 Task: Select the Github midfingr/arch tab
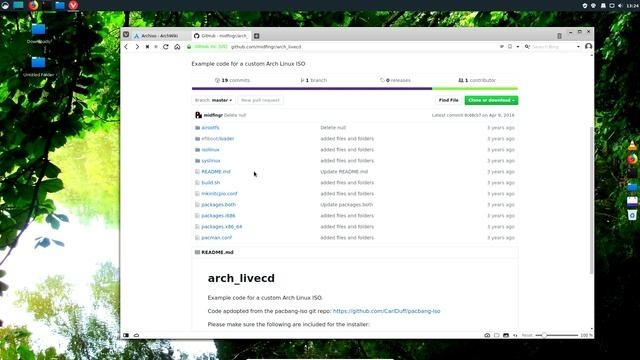(220, 36)
